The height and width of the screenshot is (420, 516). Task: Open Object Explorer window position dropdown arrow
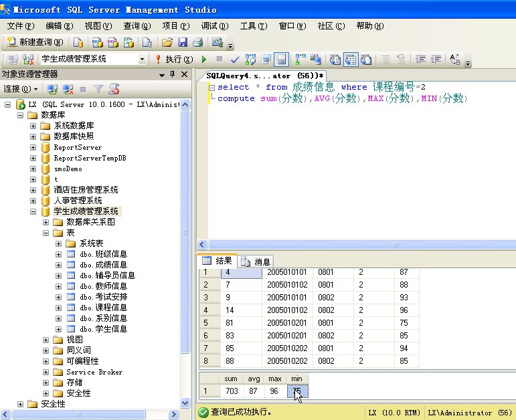(x=161, y=75)
